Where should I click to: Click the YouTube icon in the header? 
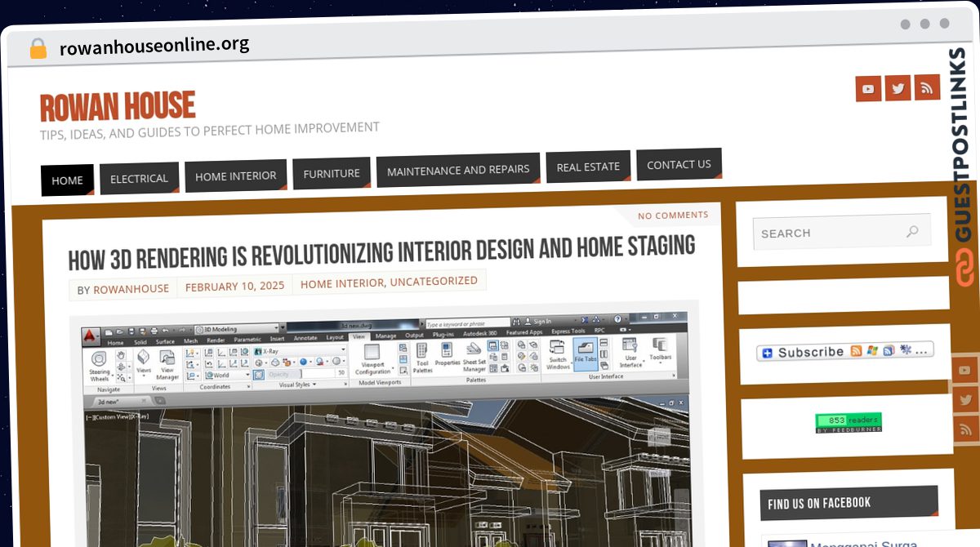868,89
